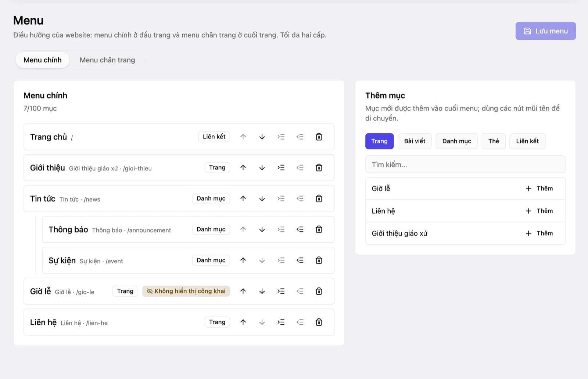Choose the Bài viết item type

[415, 141]
